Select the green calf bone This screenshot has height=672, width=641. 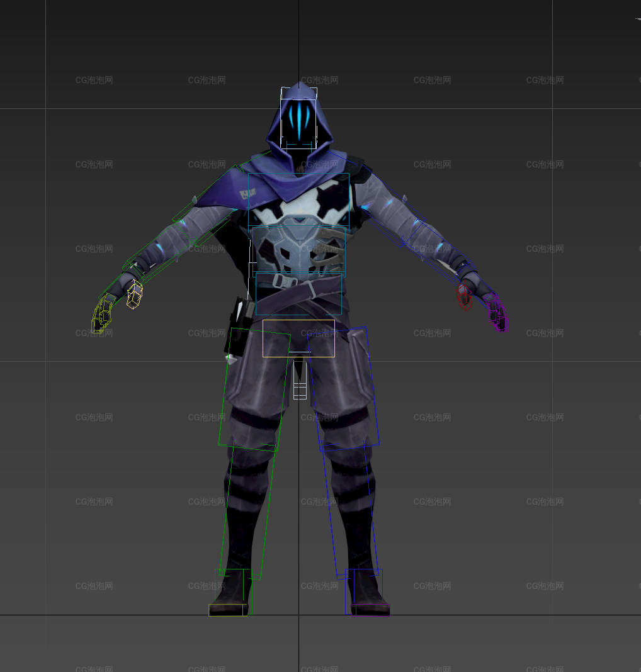click(248, 510)
